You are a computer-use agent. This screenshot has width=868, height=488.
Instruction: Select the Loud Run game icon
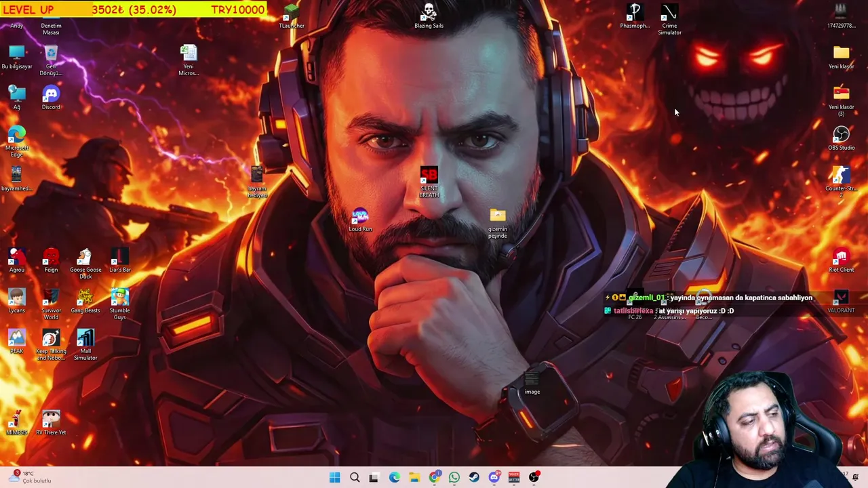point(360,220)
